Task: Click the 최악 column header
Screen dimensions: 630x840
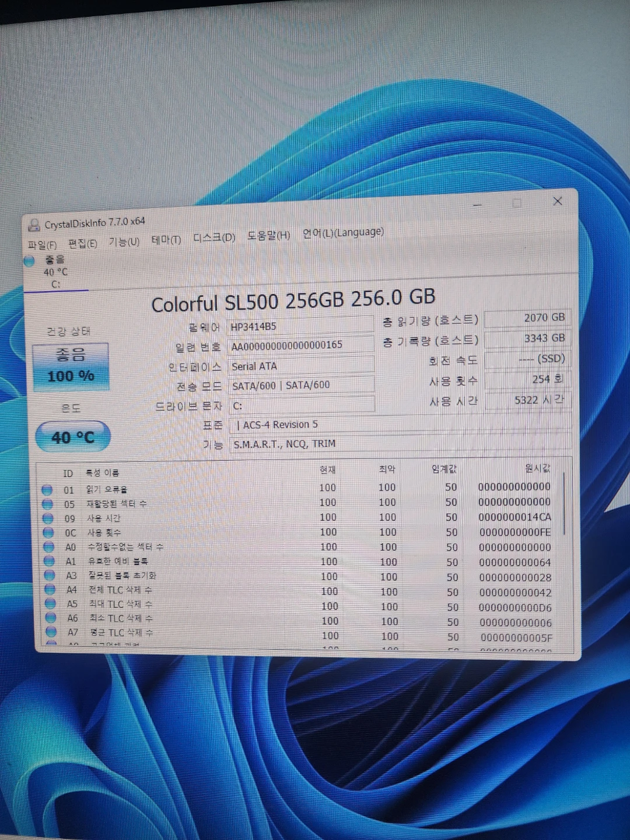Action: (387, 469)
